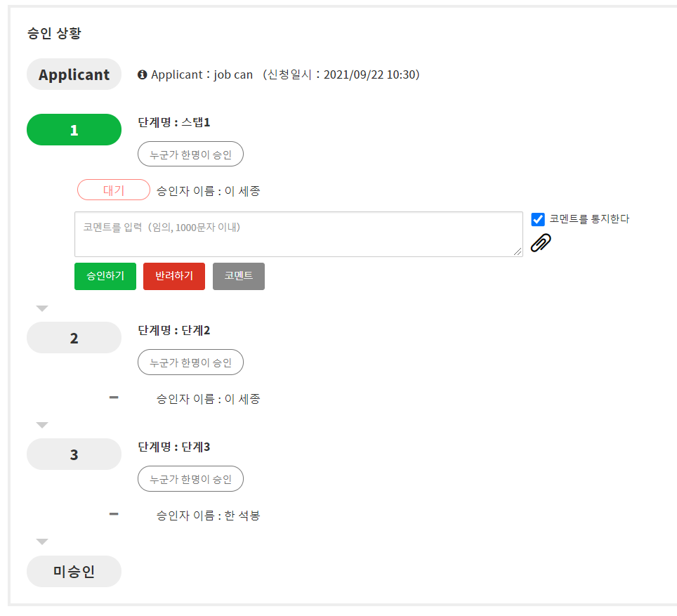Image resolution: width=677 pixels, height=616 pixels.
Task: Focus the comment input text area
Action: [x=298, y=234]
